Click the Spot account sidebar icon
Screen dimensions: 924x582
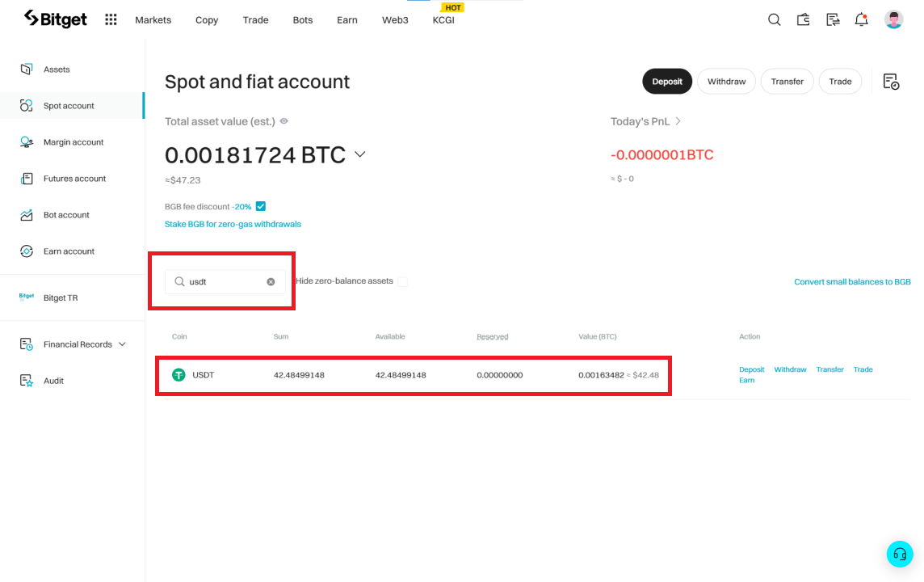(x=27, y=106)
